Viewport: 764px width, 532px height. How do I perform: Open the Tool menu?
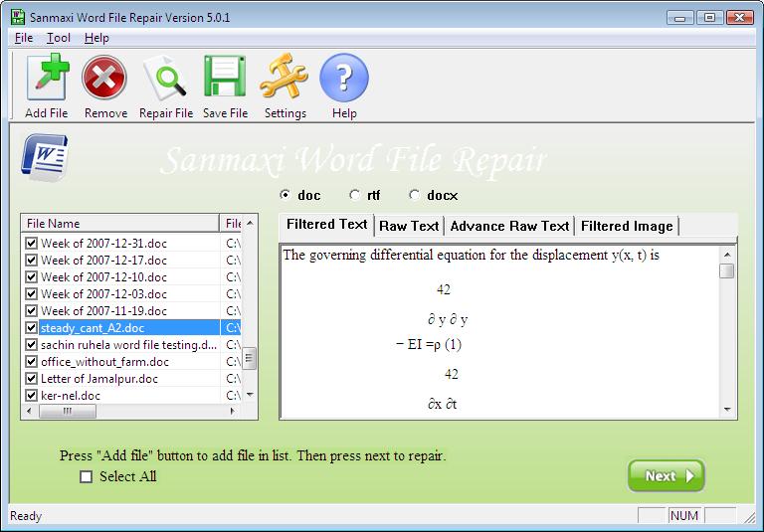[59, 38]
